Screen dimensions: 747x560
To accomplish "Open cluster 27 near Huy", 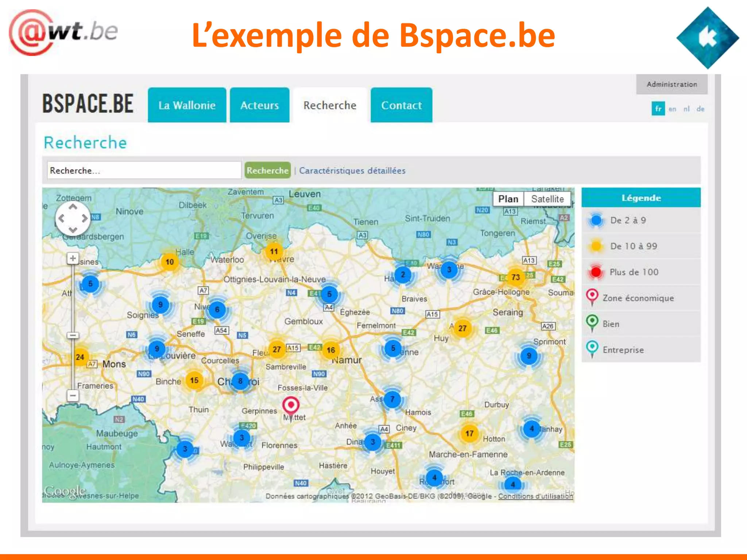I will (x=462, y=328).
